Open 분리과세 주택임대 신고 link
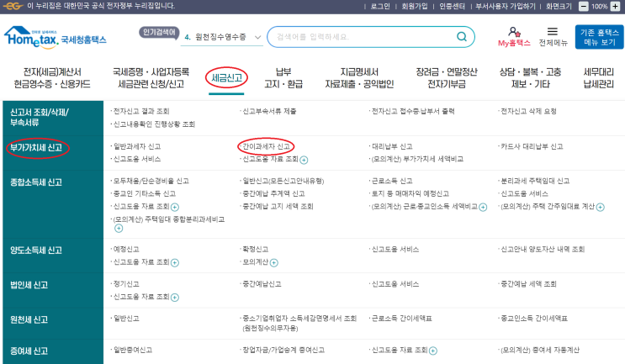 [535, 182]
